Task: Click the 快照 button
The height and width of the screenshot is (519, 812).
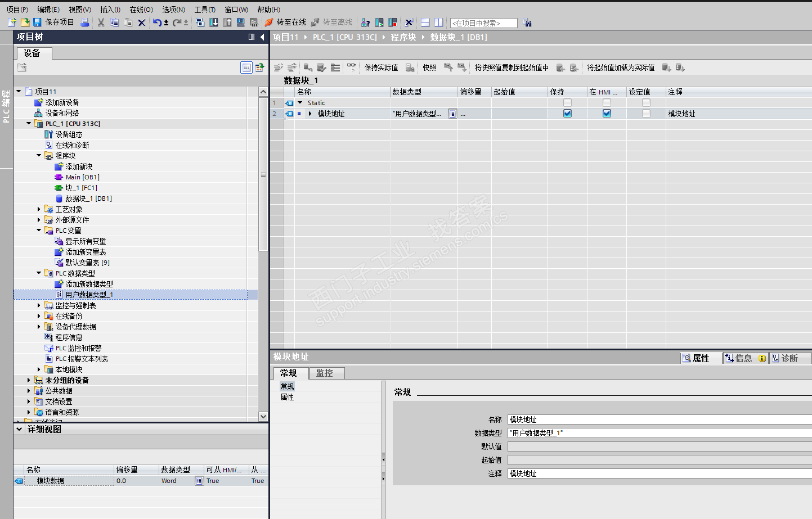Action: (429, 67)
